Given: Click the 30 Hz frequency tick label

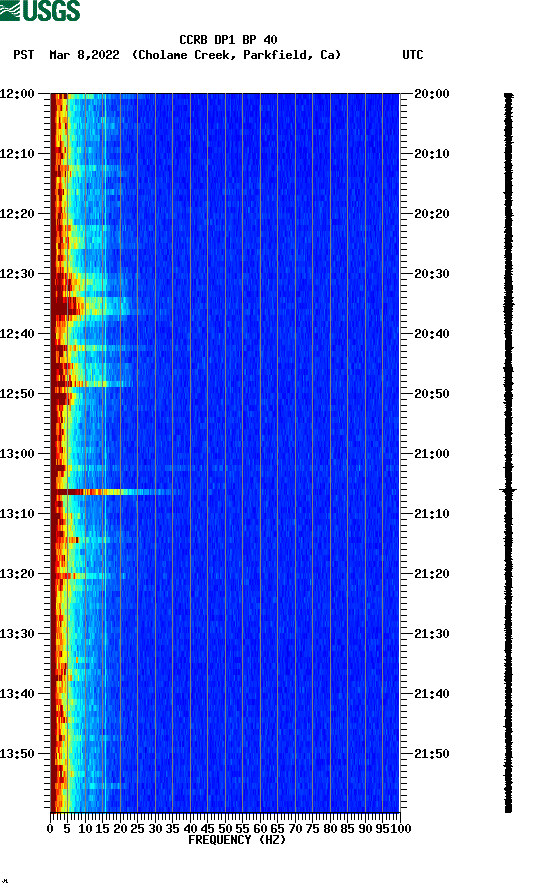Looking at the screenshot, I should click(x=155, y=829).
